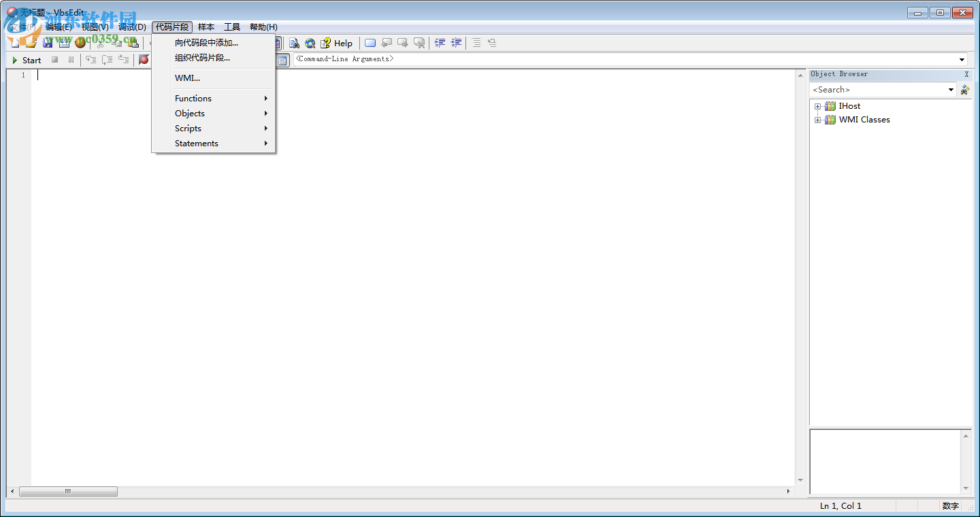980x517 pixels.
Task: Pause script execution
Action: 71,60
